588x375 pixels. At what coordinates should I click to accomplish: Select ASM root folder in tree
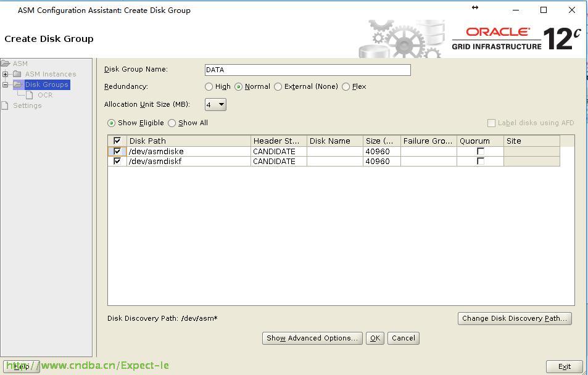click(x=20, y=64)
